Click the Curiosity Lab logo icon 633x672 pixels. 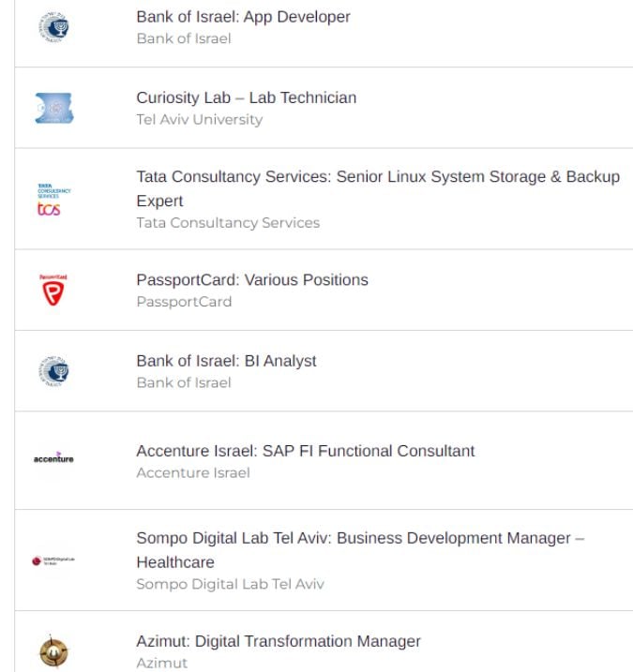[x=54, y=108]
